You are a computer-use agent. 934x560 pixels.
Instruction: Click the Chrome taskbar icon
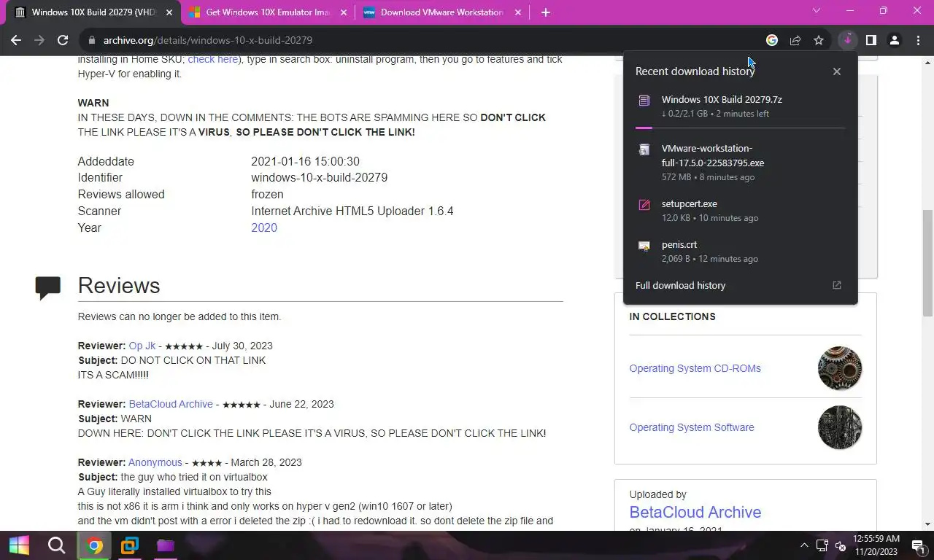coord(94,545)
